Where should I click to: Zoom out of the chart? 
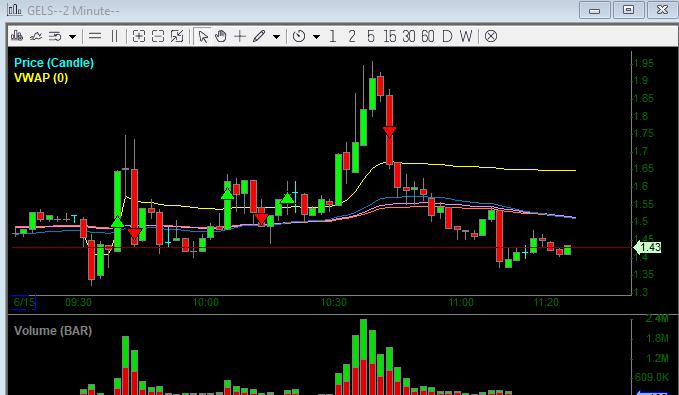[x=158, y=36]
